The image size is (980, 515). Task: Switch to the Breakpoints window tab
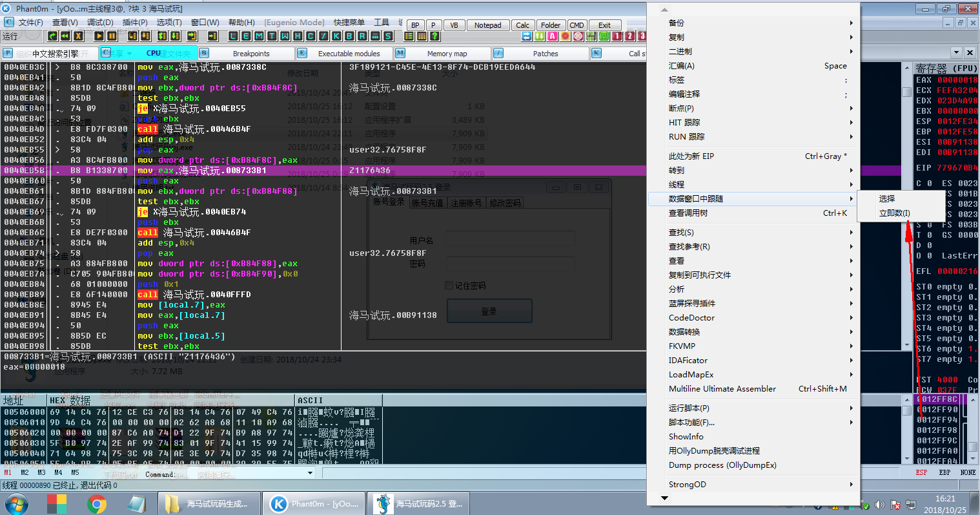pos(245,54)
